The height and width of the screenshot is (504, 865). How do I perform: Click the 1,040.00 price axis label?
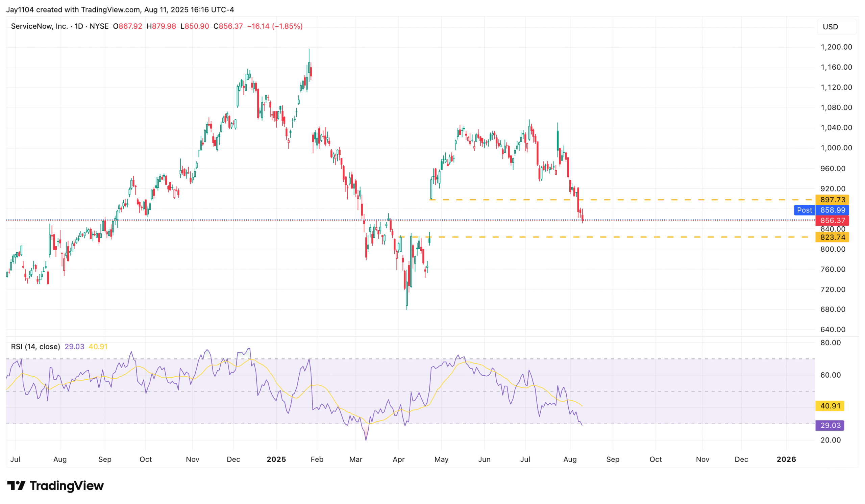[x=836, y=128]
